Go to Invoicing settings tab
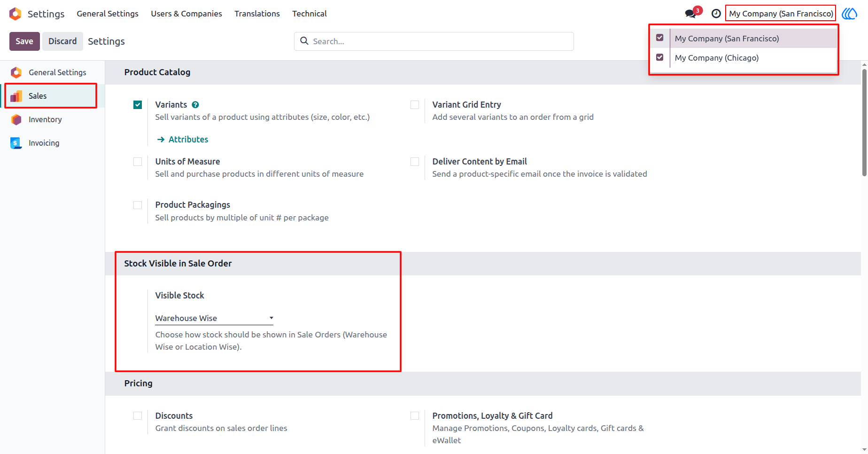 (x=53, y=143)
